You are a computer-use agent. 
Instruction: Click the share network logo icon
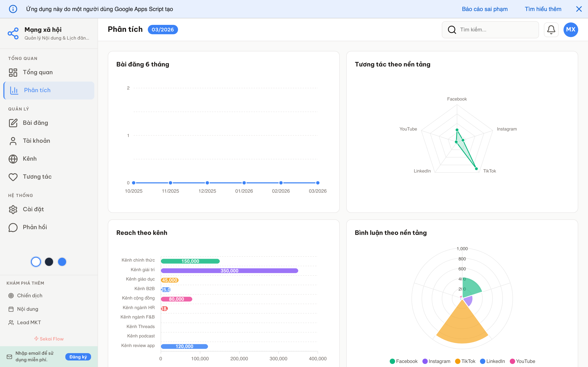[x=13, y=33]
